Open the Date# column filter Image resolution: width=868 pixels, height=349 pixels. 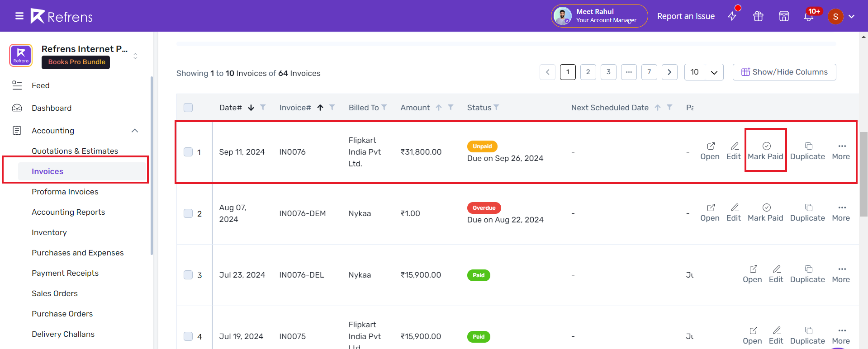click(263, 107)
